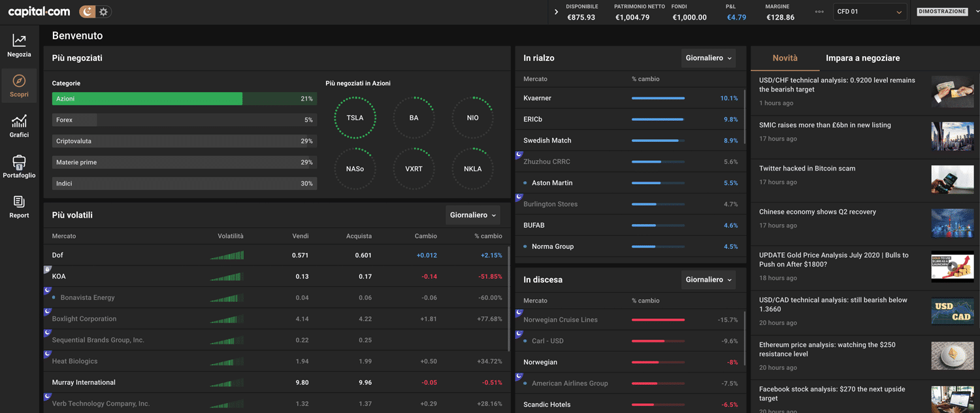Read Ethereum price analysis article
980x413 pixels.
pyautogui.click(x=827, y=349)
